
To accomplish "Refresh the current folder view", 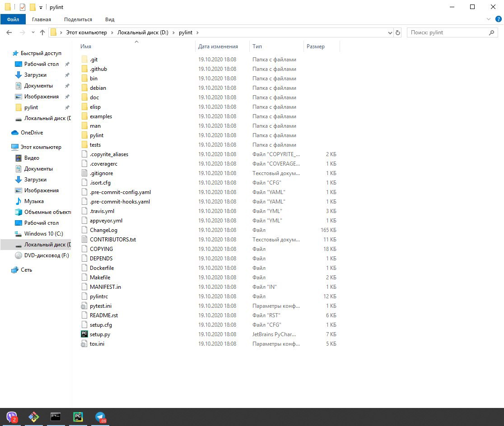I will [x=397, y=32].
